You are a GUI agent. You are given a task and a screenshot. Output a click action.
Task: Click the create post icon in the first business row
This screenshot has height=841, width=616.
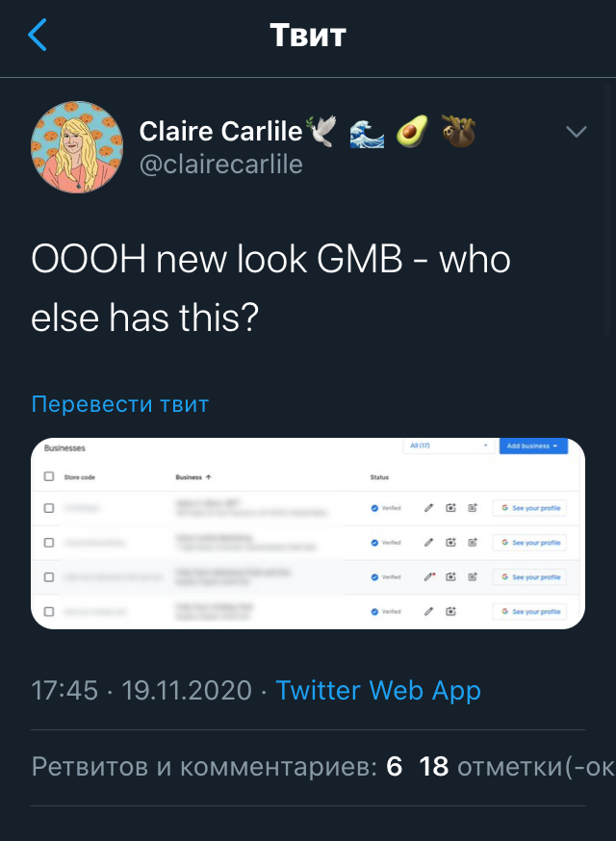[x=473, y=508]
